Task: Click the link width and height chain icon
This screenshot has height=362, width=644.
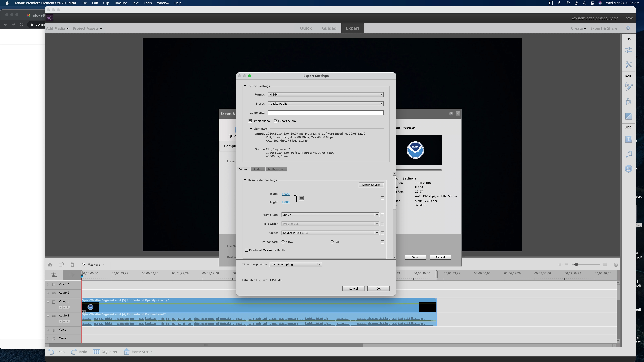Action: tap(301, 198)
